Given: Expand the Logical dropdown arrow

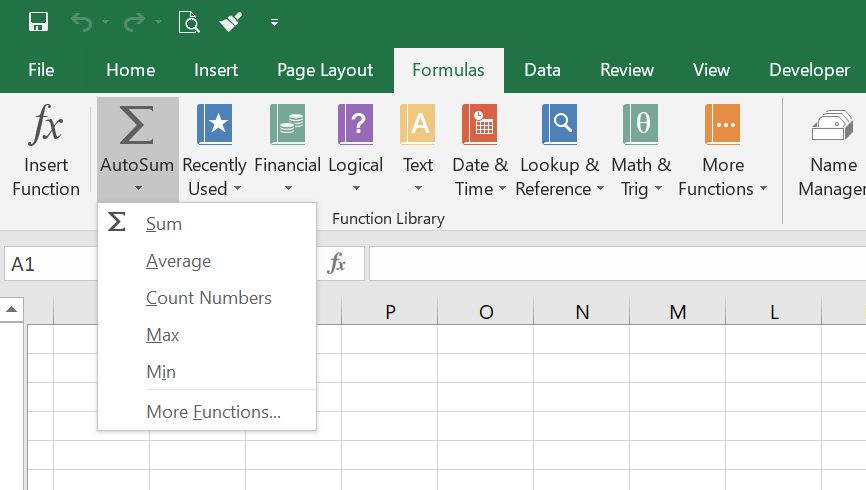Looking at the screenshot, I should click(x=356, y=189).
